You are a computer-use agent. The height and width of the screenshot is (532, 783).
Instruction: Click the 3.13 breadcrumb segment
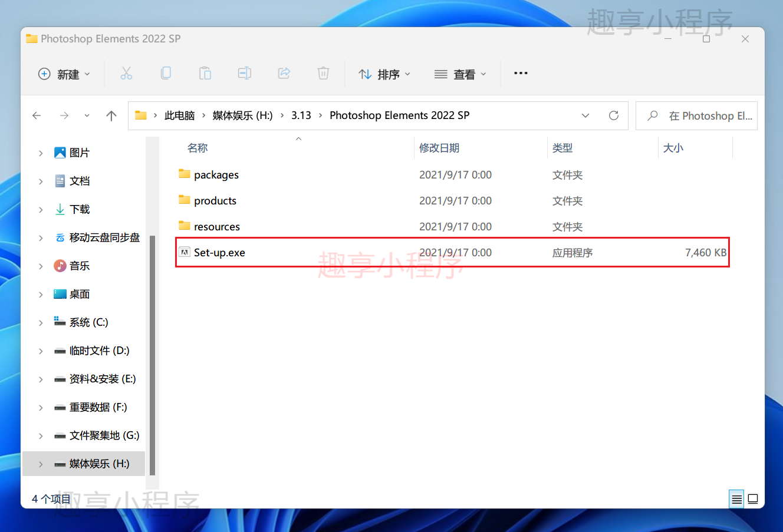coord(301,115)
